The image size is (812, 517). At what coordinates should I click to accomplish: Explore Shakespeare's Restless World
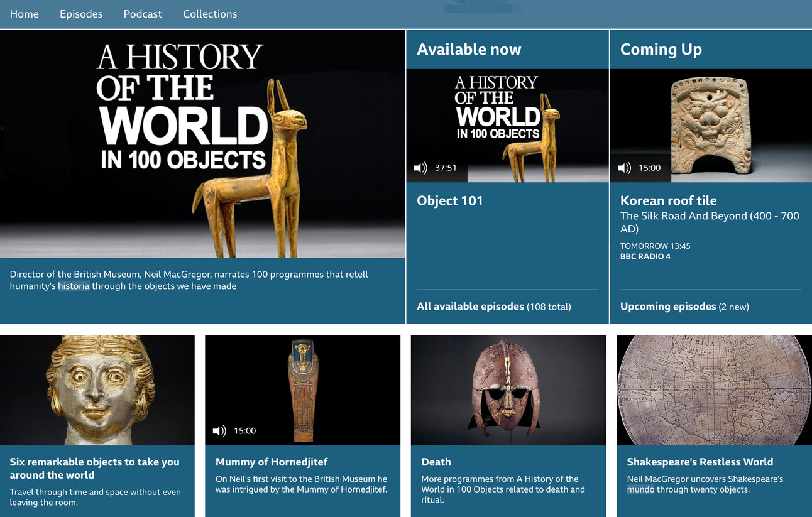[x=700, y=462]
